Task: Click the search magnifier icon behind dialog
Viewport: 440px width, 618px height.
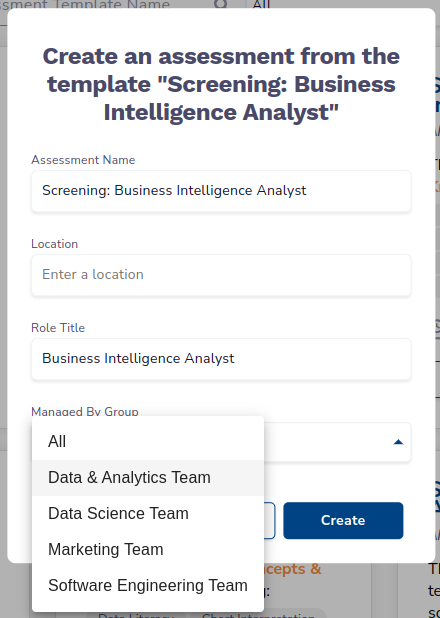Action: 221,4
